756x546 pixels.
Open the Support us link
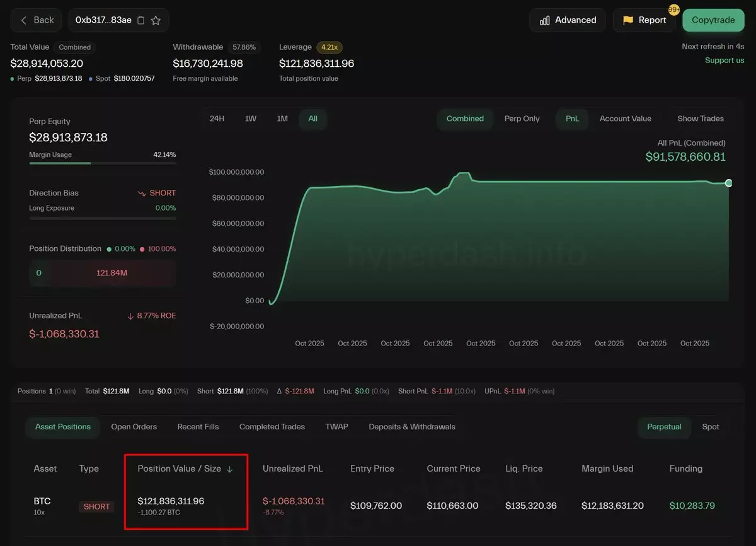coord(724,61)
